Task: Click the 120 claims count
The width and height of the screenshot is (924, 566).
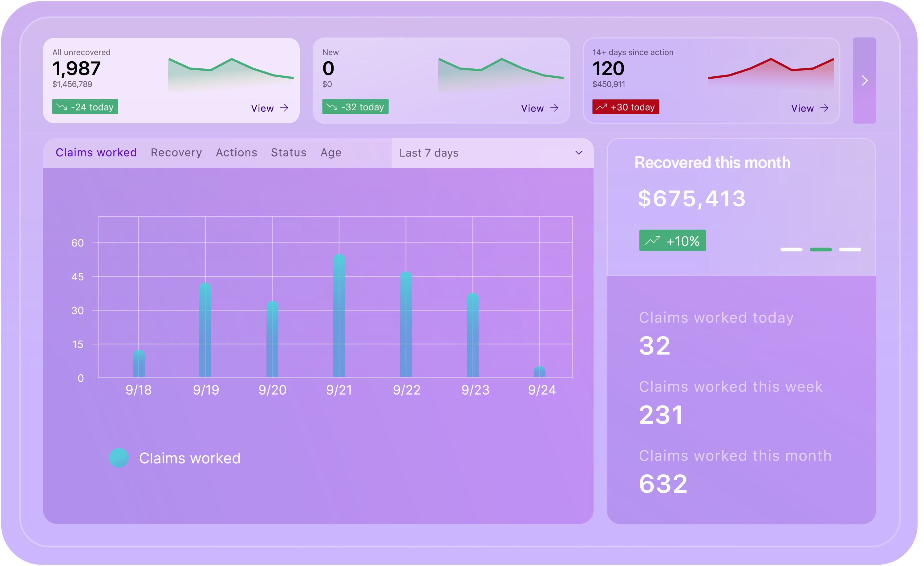Action: point(609,69)
